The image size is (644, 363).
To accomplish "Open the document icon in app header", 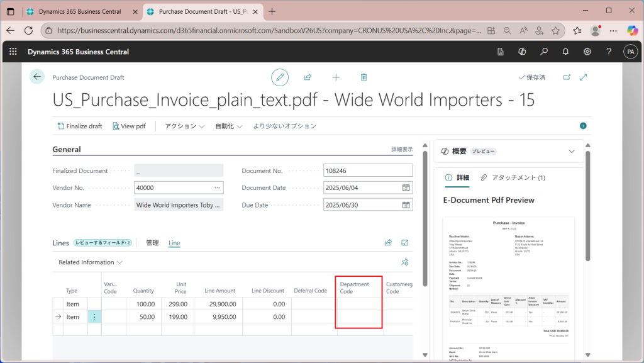I will click(500, 52).
